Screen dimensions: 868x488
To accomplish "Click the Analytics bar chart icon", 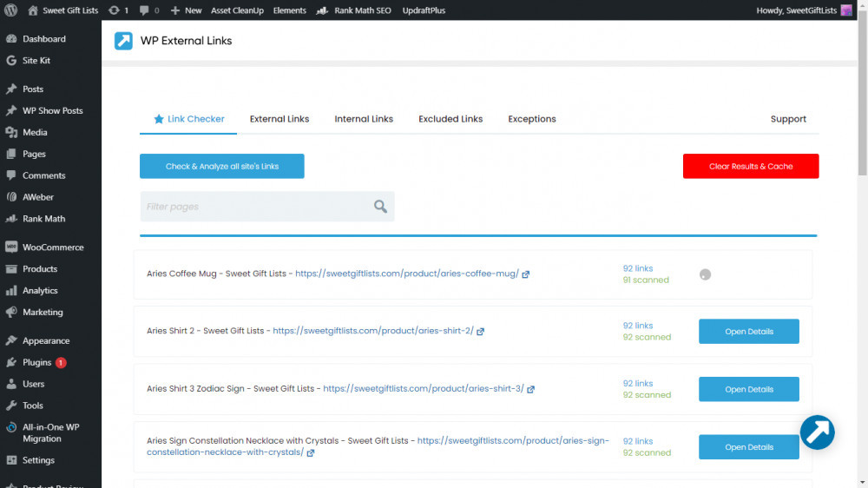I will (x=11, y=290).
